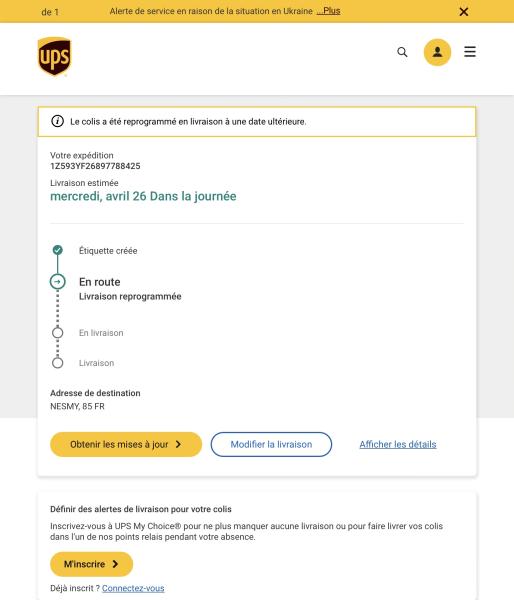Click chevron on Obtenir les mises à jour
514x600 pixels.
coord(178,444)
